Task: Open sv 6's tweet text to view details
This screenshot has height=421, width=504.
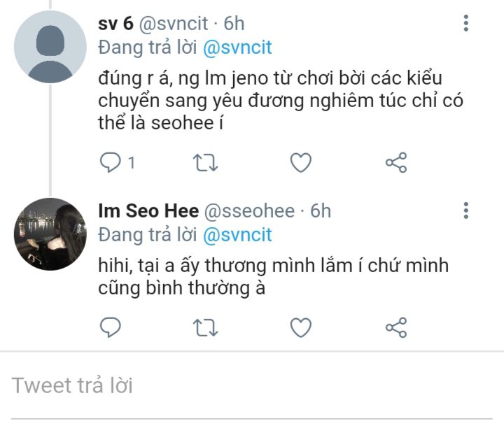Action: click(x=280, y=101)
